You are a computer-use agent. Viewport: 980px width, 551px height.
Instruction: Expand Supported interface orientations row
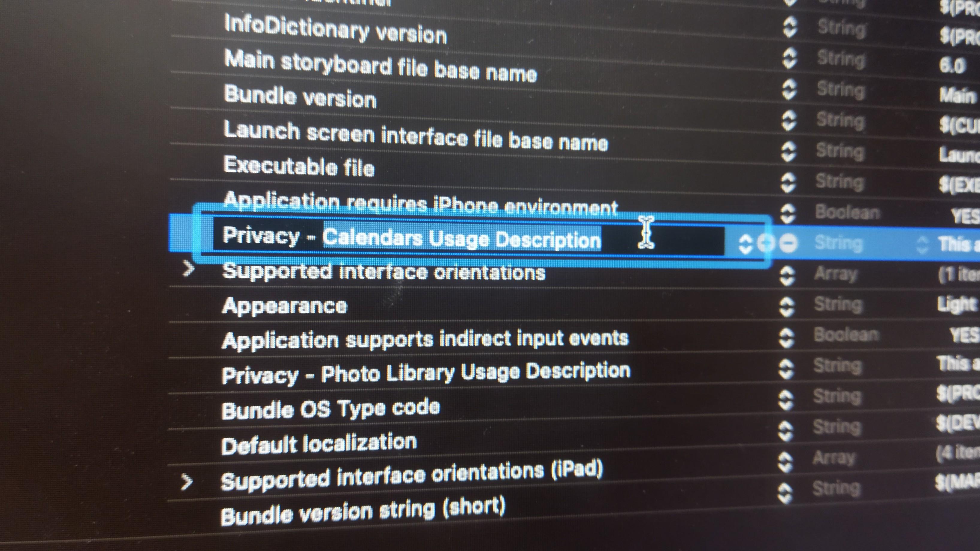click(x=189, y=269)
